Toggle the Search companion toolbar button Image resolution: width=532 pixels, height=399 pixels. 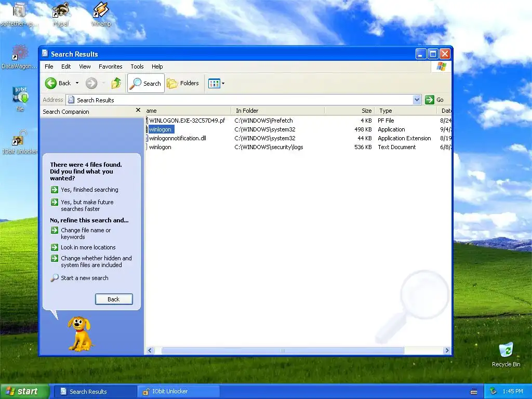(x=146, y=83)
